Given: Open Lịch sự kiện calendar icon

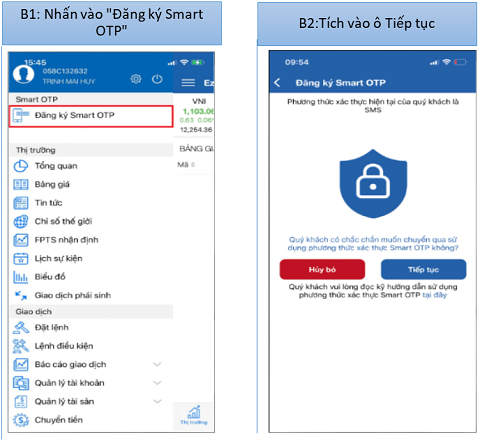Looking at the screenshot, I should [21, 258].
